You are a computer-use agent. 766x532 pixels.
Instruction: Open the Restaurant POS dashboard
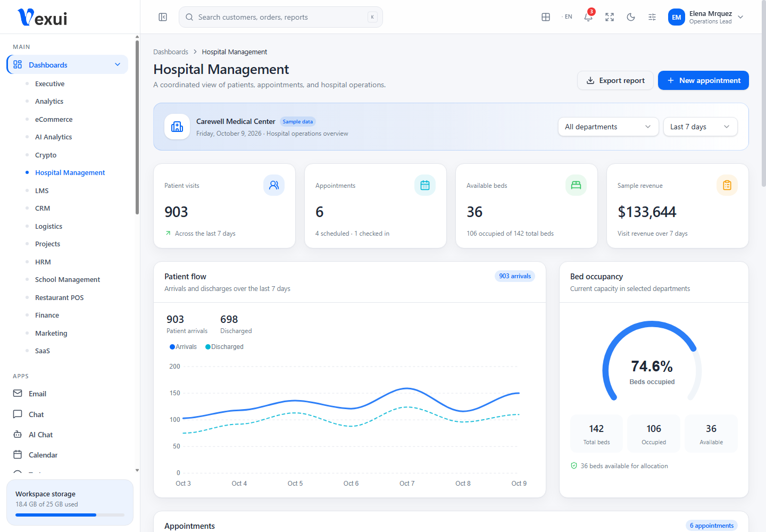pos(60,298)
